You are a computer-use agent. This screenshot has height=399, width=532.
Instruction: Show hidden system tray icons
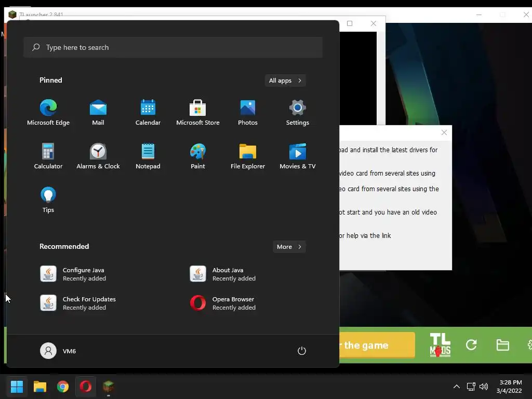click(x=457, y=387)
